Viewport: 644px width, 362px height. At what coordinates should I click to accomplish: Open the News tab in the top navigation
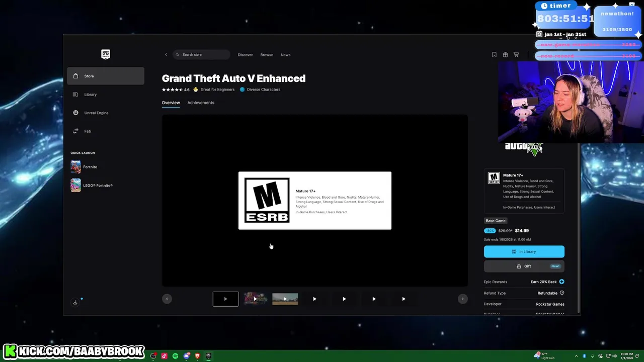(x=285, y=55)
